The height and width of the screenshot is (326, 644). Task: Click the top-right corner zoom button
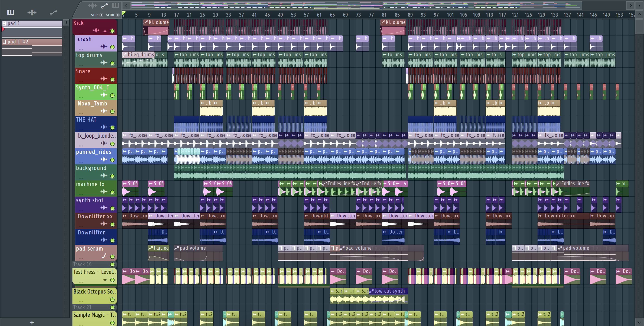[639, 5]
